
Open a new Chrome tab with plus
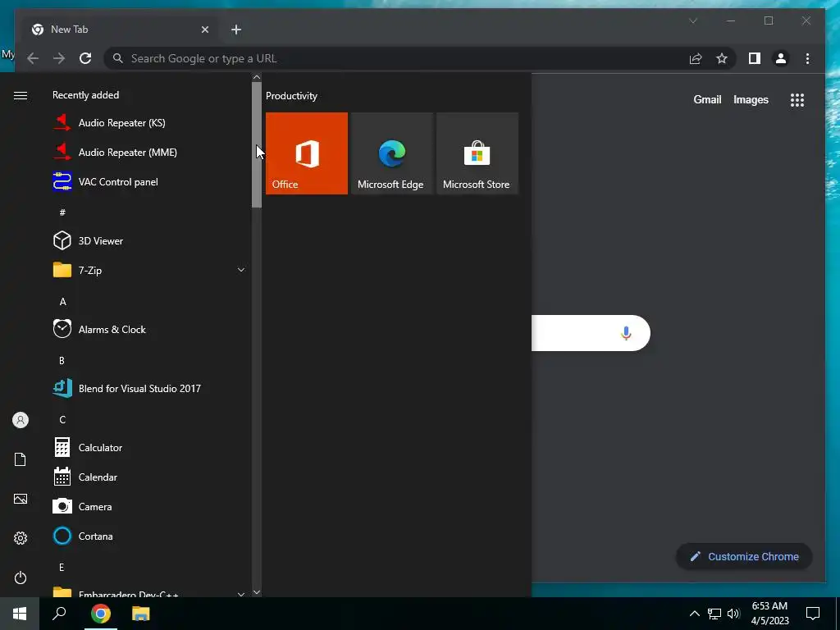[236, 30]
